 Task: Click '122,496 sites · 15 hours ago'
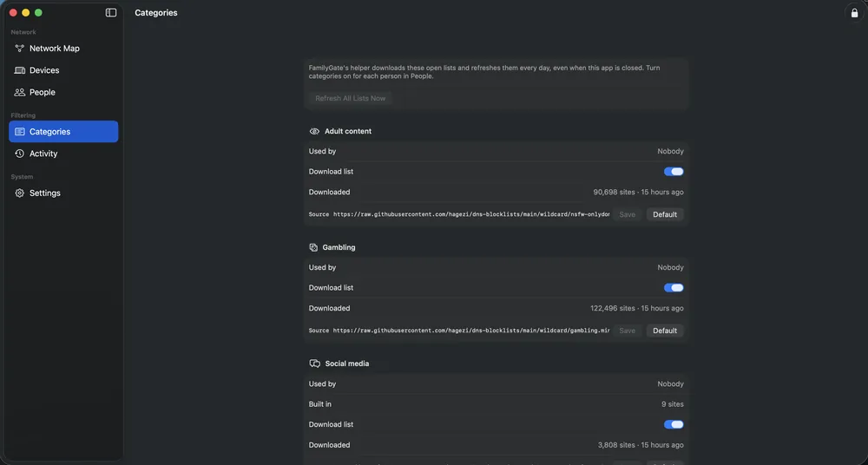pyautogui.click(x=636, y=308)
